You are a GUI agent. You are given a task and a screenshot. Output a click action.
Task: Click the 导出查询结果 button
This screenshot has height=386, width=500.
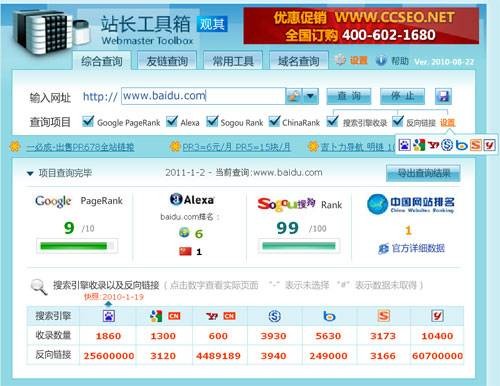pos(423,173)
